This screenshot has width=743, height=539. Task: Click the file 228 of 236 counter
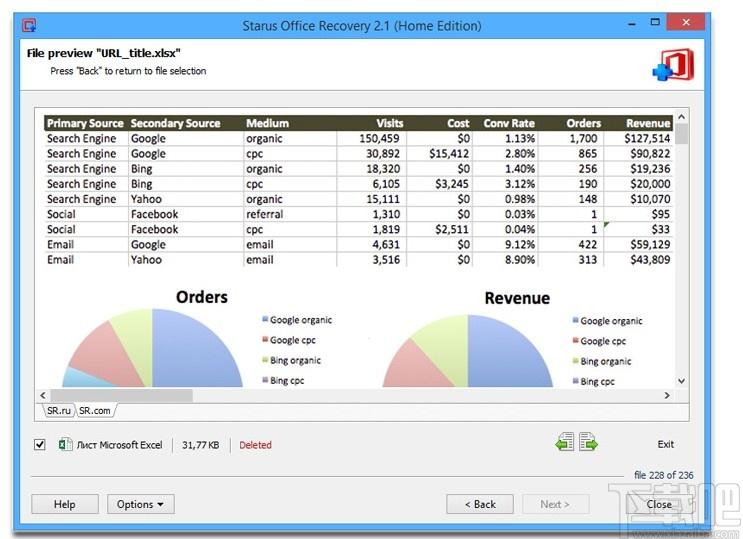click(x=663, y=475)
